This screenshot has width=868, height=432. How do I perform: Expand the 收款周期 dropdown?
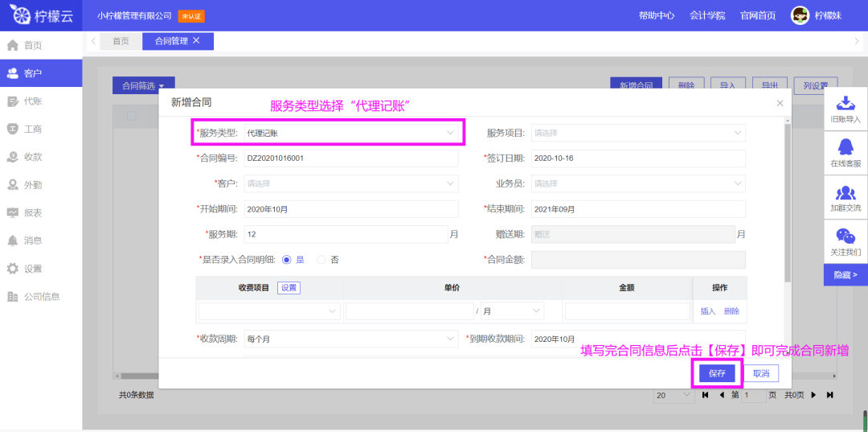pyautogui.click(x=351, y=339)
